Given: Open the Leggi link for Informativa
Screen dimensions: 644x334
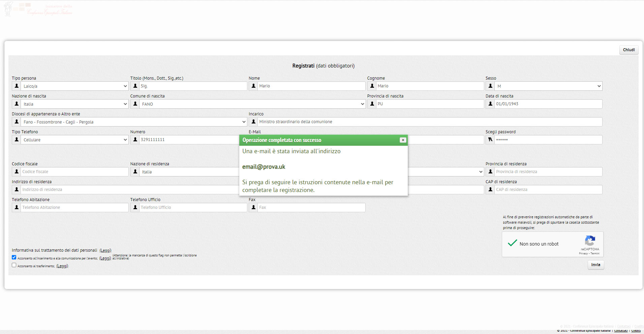Looking at the screenshot, I should (x=105, y=250).
